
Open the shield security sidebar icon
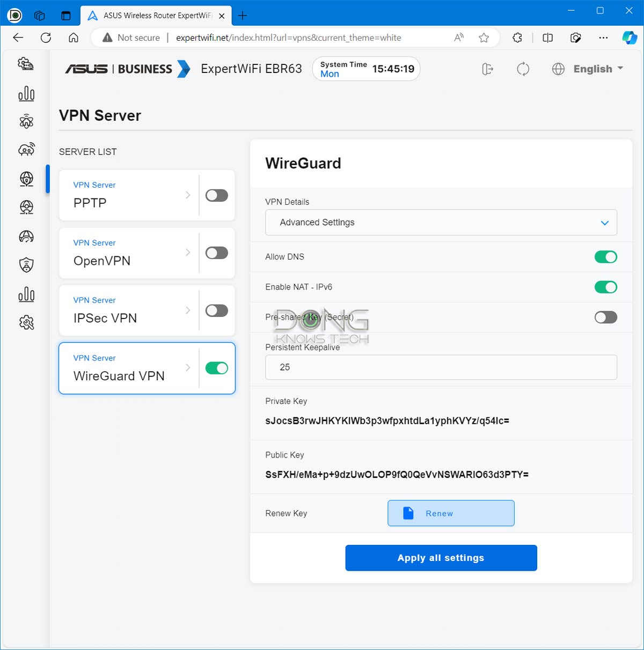point(26,264)
